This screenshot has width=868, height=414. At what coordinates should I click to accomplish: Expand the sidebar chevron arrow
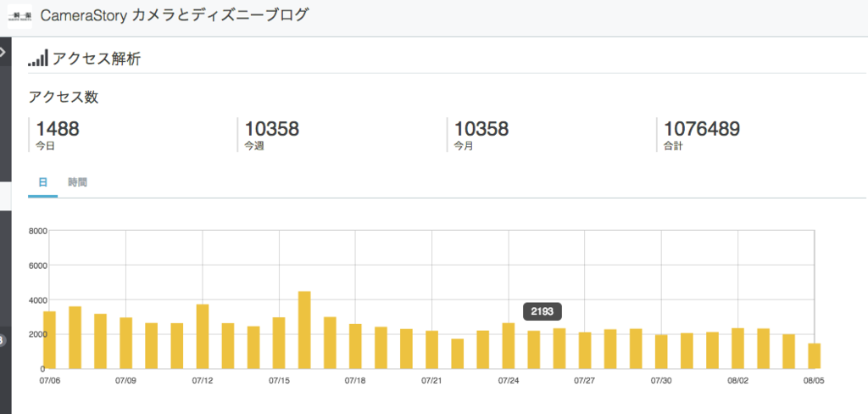[x=3, y=52]
